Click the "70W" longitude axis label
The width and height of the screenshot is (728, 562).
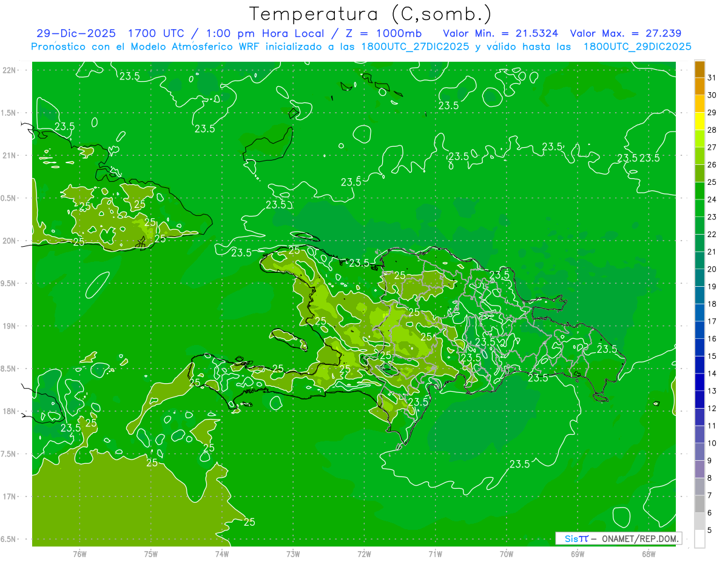click(x=506, y=554)
